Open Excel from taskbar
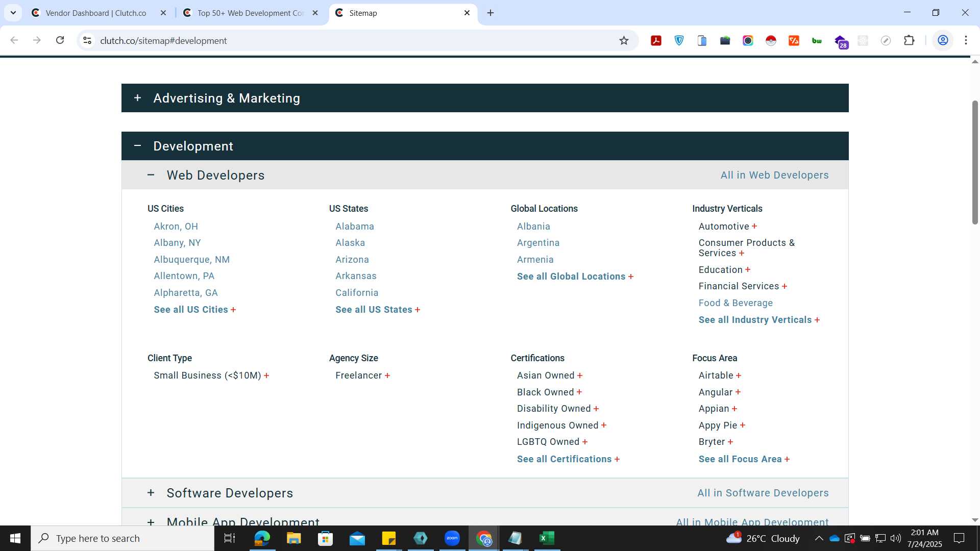The width and height of the screenshot is (980, 551). pyautogui.click(x=547, y=538)
